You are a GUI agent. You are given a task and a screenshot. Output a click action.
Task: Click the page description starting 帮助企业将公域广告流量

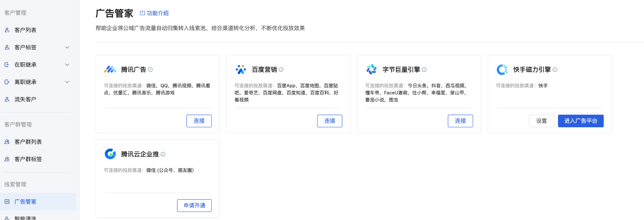click(x=200, y=28)
